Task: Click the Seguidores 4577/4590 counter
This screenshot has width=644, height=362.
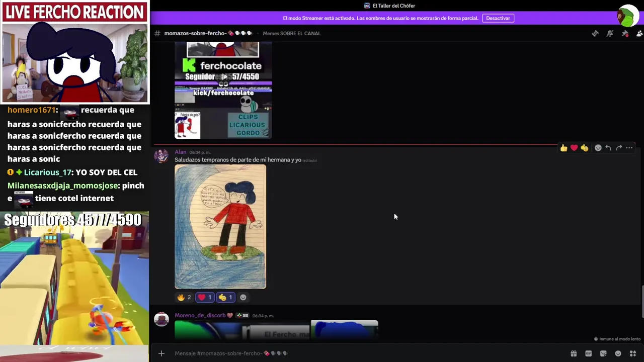Action: [x=73, y=220]
